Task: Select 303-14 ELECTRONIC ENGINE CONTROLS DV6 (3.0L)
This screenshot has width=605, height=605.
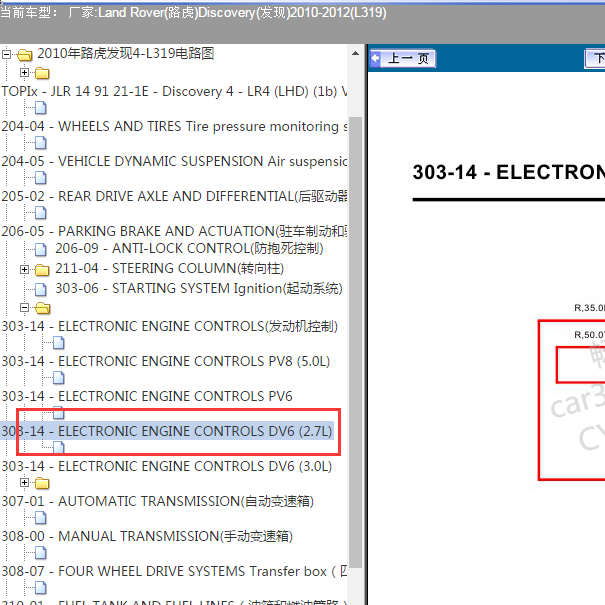Action: coord(167,466)
